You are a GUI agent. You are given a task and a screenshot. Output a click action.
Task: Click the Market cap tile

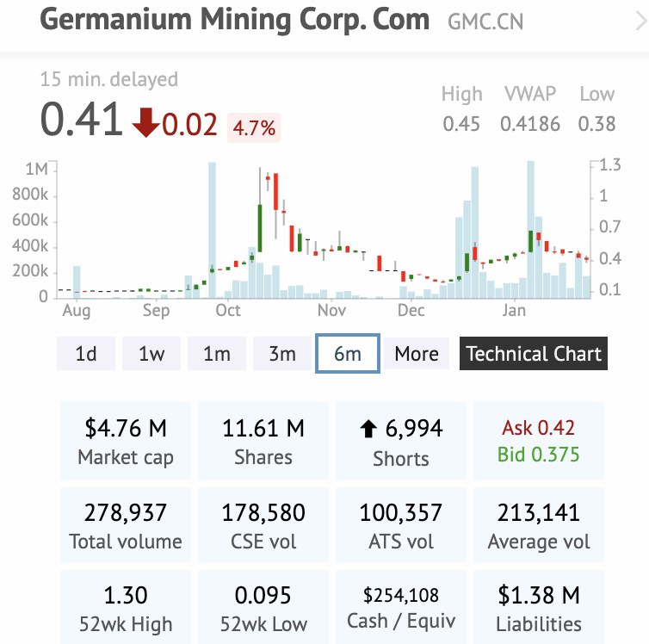126,441
